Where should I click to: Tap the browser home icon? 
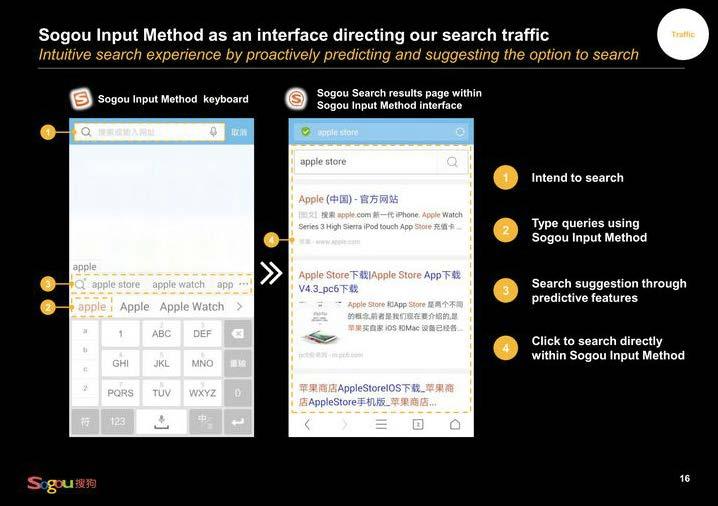(x=455, y=424)
